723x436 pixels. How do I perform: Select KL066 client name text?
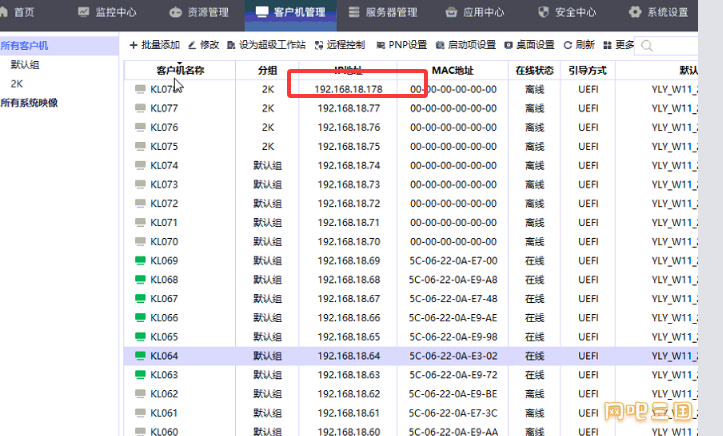(164, 318)
